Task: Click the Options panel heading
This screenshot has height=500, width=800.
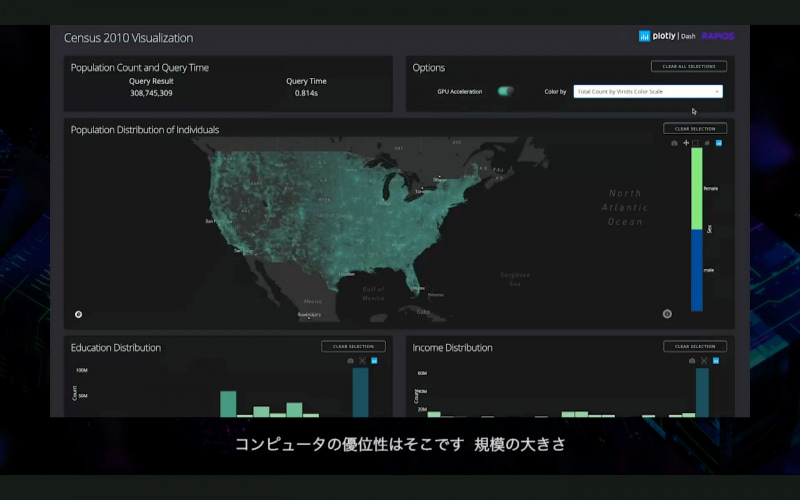Action: tap(429, 67)
